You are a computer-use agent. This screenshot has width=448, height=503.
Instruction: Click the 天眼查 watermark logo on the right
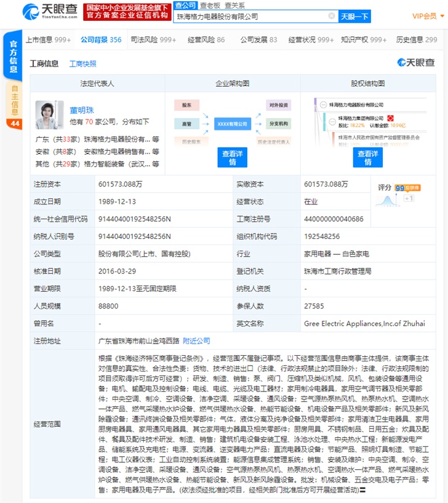click(x=415, y=63)
